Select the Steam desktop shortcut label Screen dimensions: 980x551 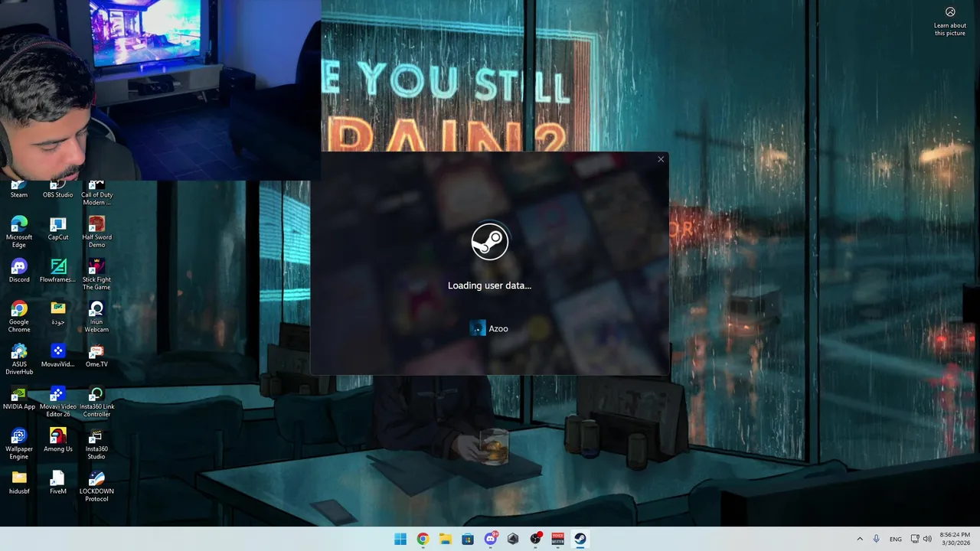click(x=19, y=195)
